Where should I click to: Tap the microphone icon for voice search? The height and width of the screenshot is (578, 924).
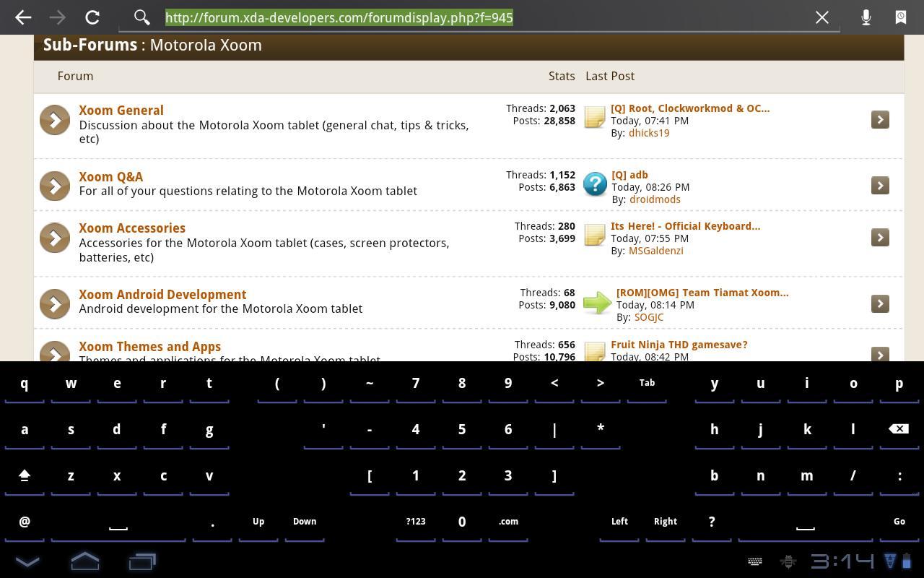click(x=866, y=17)
